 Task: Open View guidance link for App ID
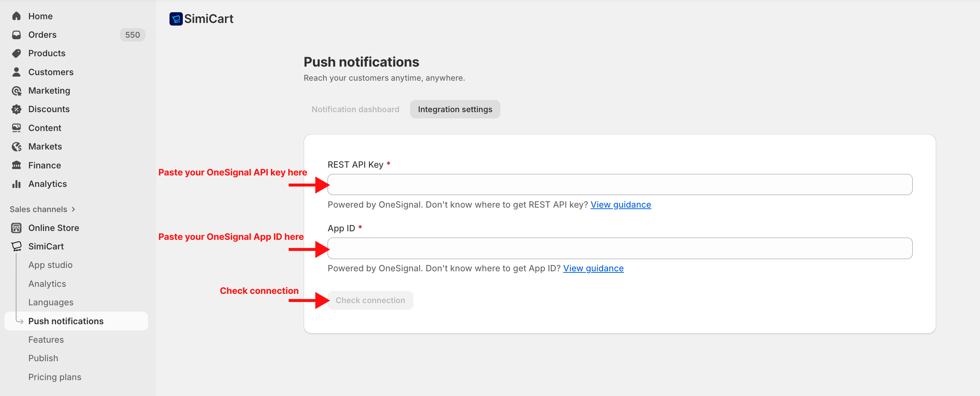click(x=593, y=268)
